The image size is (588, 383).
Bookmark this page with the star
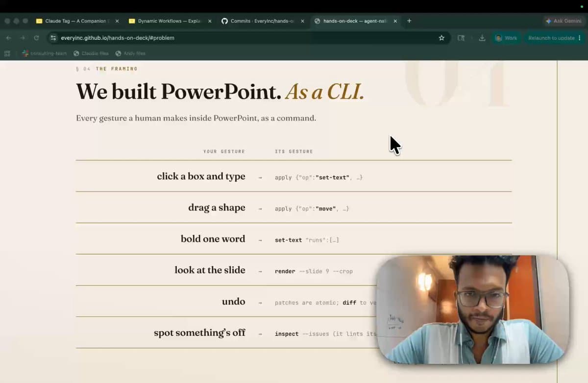point(441,38)
